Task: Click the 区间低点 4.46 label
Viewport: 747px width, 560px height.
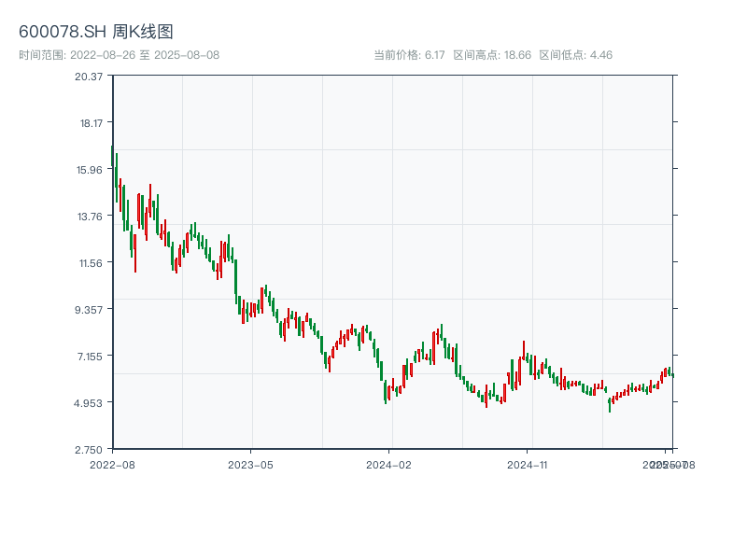Action: click(x=575, y=55)
